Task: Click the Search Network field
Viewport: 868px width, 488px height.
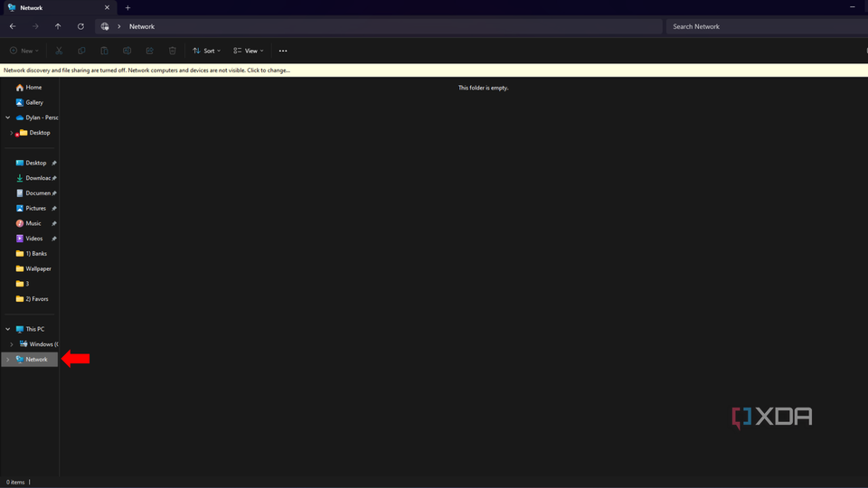Action: click(x=767, y=26)
